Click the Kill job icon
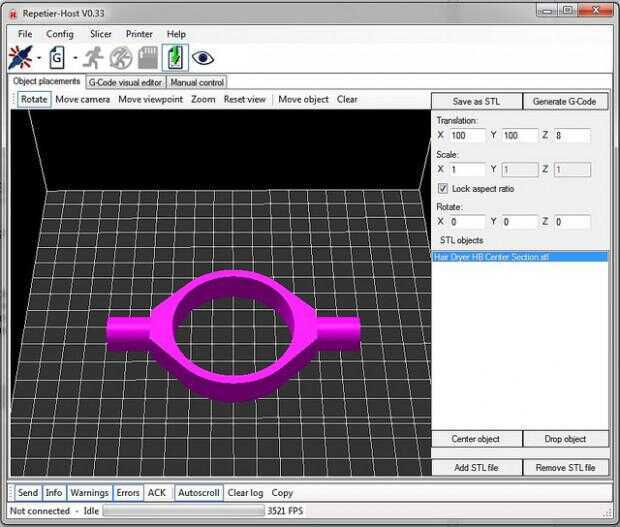620x527 pixels. tap(121, 58)
